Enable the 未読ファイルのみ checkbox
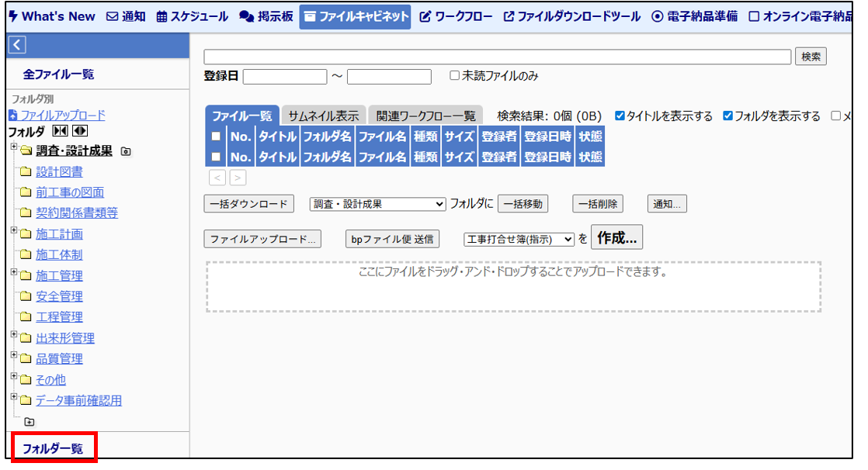The height and width of the screenshot is (470, 868). (x=455, y=76)
